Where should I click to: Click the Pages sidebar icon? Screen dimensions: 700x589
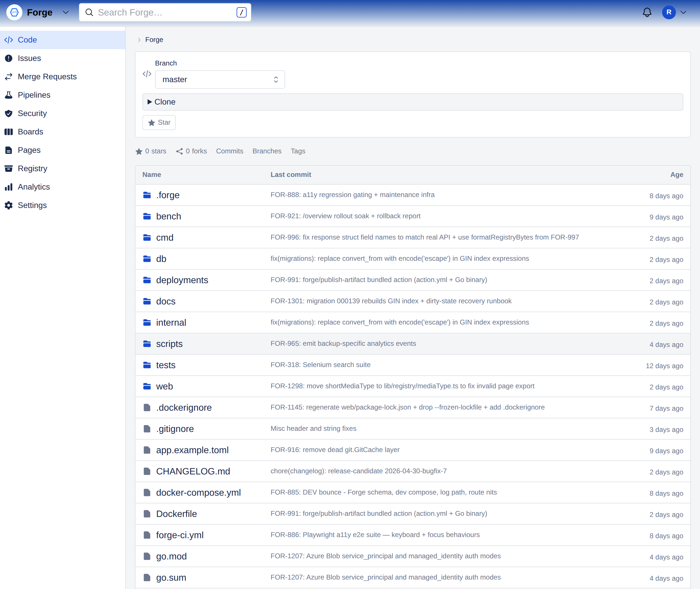9,150
